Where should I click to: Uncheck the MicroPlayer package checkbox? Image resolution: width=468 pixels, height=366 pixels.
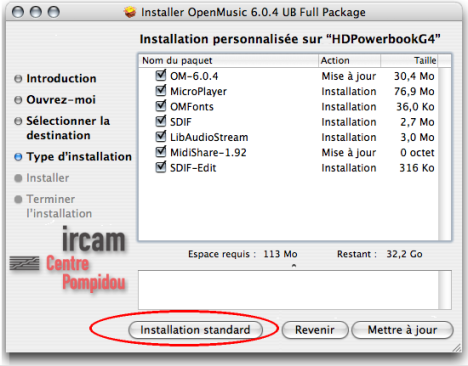(161, 91)
